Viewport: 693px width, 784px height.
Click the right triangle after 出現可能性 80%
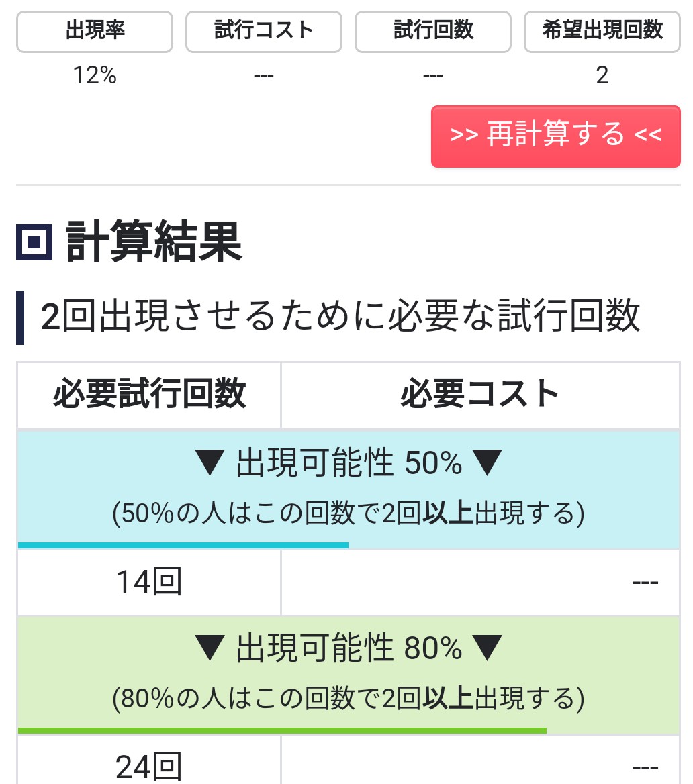pos(488,648)
